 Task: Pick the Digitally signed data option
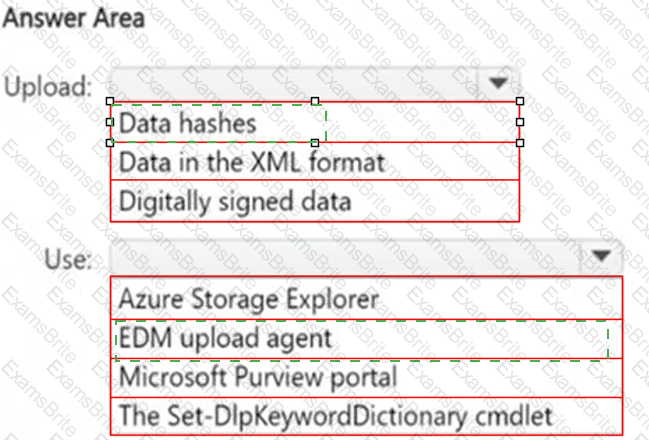pos(235,201)
